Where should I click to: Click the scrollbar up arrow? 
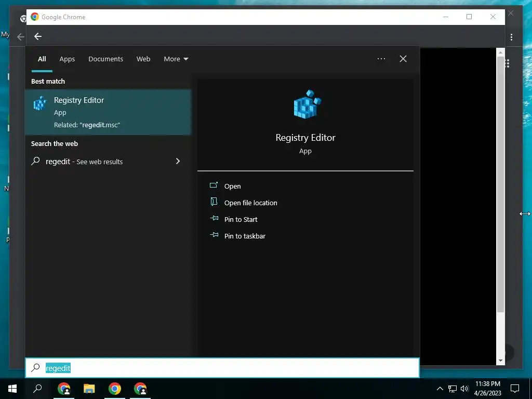tap(500, 52)
